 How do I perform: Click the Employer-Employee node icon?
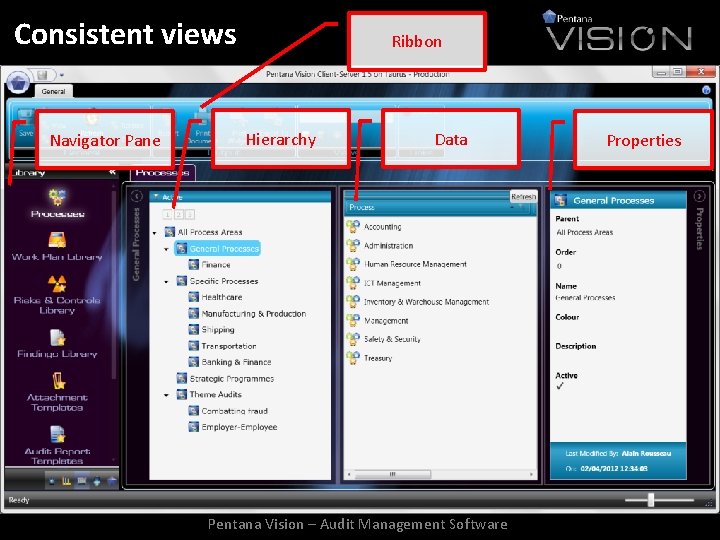(x=194, y=427)
